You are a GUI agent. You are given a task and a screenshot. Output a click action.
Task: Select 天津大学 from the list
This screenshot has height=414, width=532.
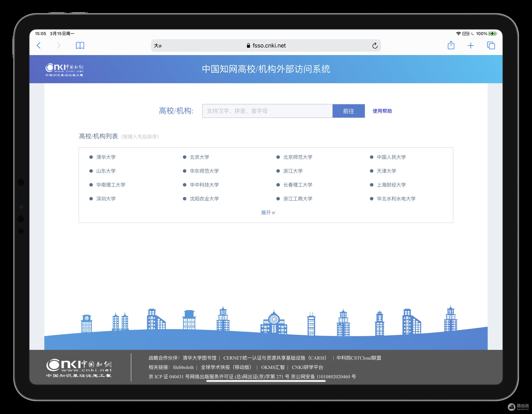point(386,171)
